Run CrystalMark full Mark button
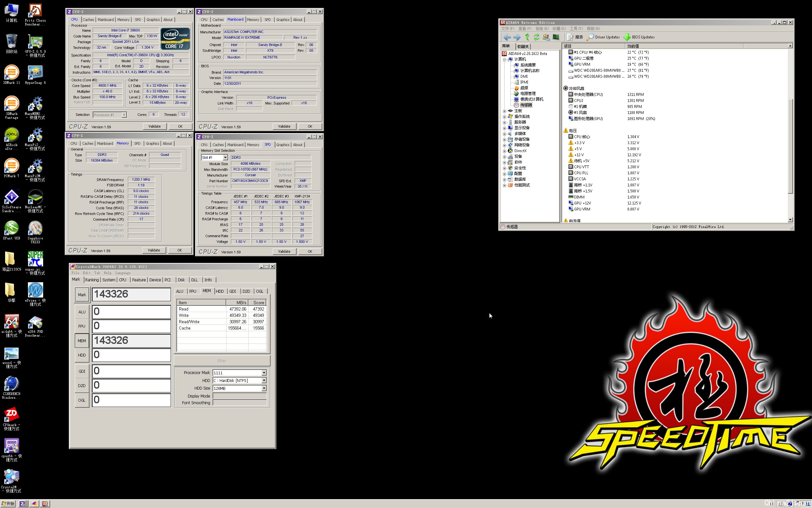 pyautogui.click(x=82, y=295)
